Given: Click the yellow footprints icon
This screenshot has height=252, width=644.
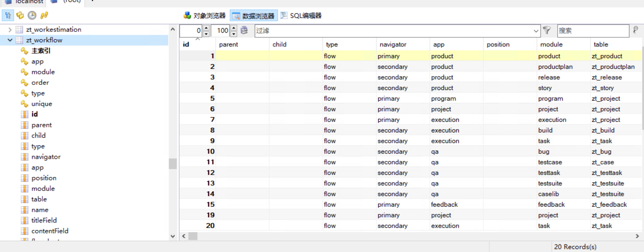Looking at the screenshot, I should [44, 15].
